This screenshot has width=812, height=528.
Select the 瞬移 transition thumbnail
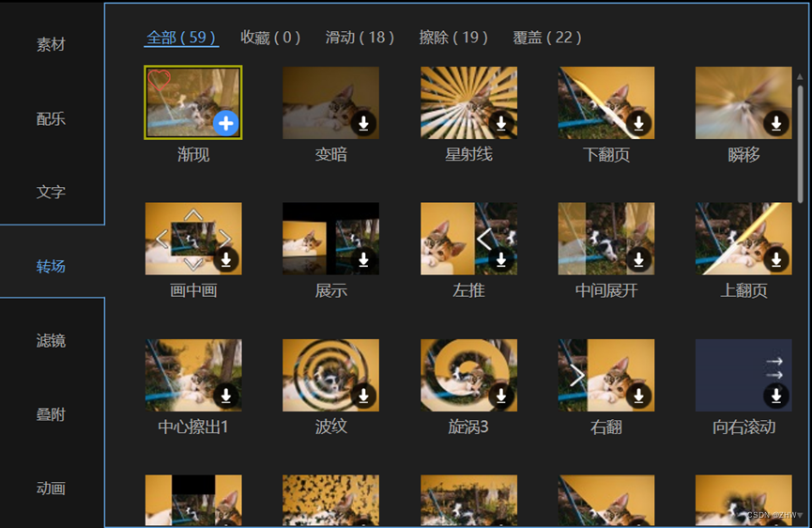pos(743,102)
